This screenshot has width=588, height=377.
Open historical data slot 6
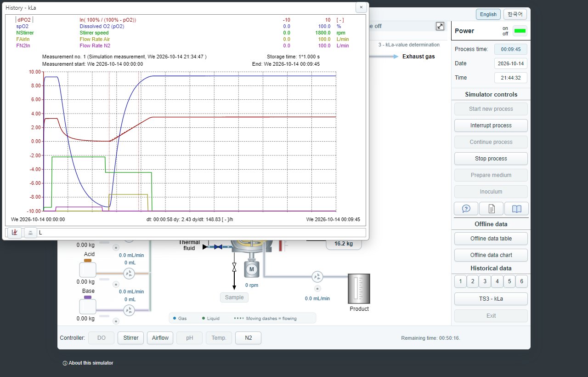(521, 281)
